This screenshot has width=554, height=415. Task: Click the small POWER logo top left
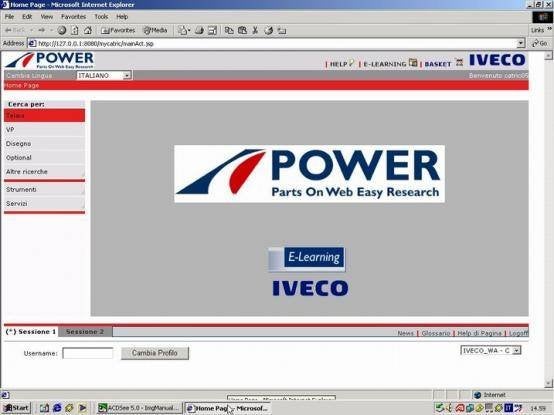49,60
